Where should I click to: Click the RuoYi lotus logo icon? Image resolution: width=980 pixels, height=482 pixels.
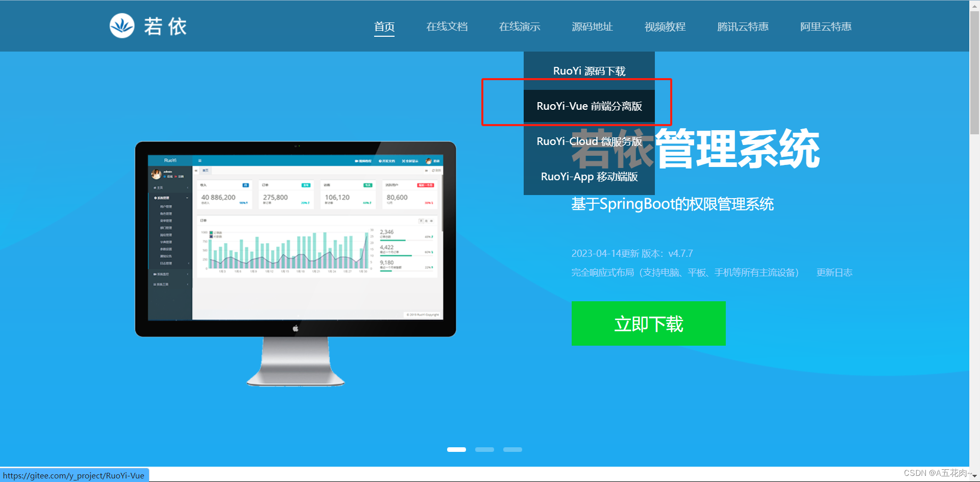(x=122, y=26)
